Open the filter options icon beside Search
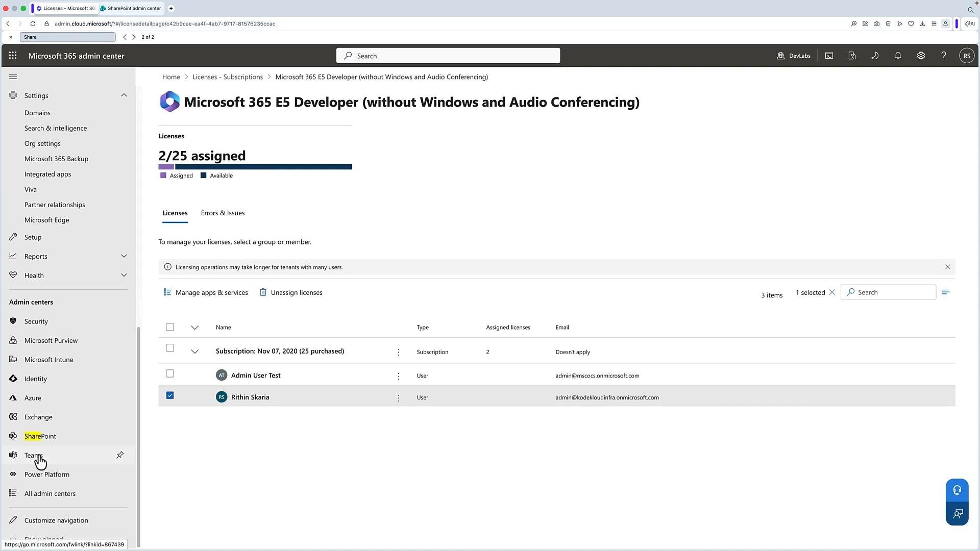 946,292
